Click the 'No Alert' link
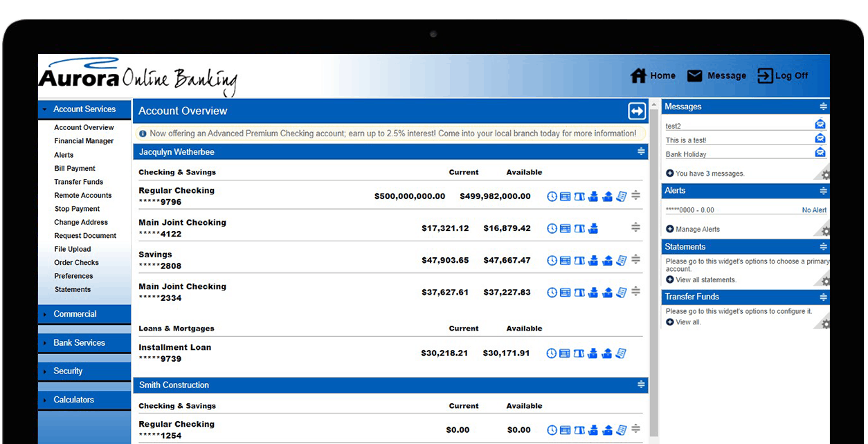The width and height of the screenshot is (868, 444). tap(814, 210)
